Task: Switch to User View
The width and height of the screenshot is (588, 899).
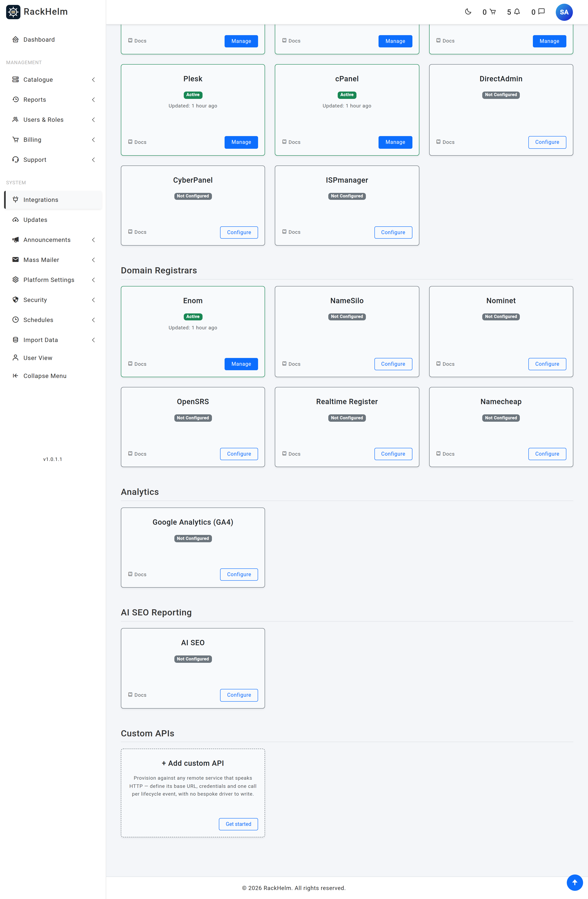Action: pos(53,358)
